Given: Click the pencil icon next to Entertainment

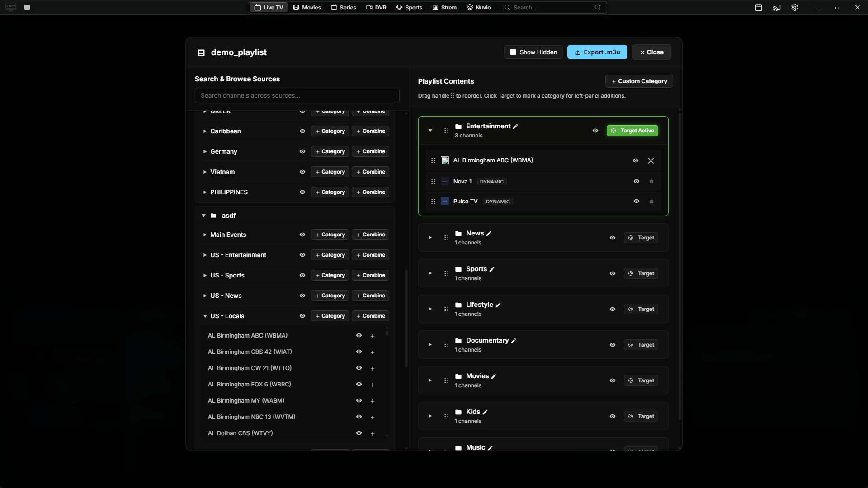Looking at the screenshot, I should 515,127.
